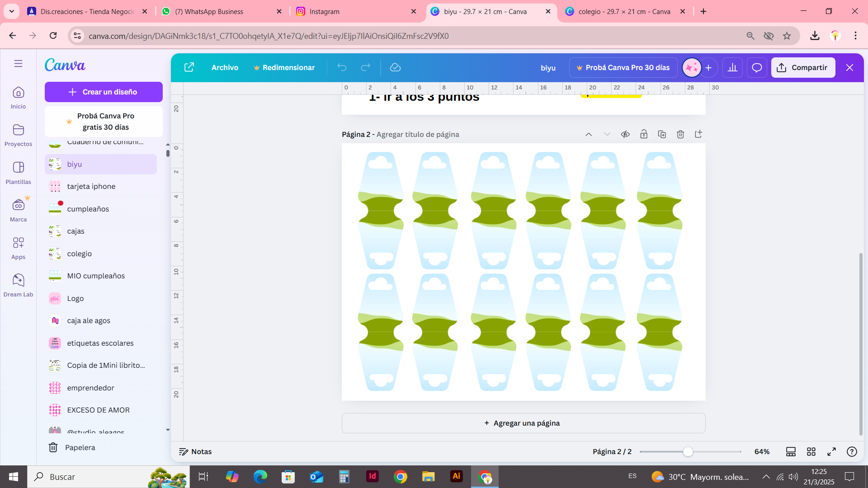
Task: Duplicate the page using copy icon
Action: pos(662,134)
